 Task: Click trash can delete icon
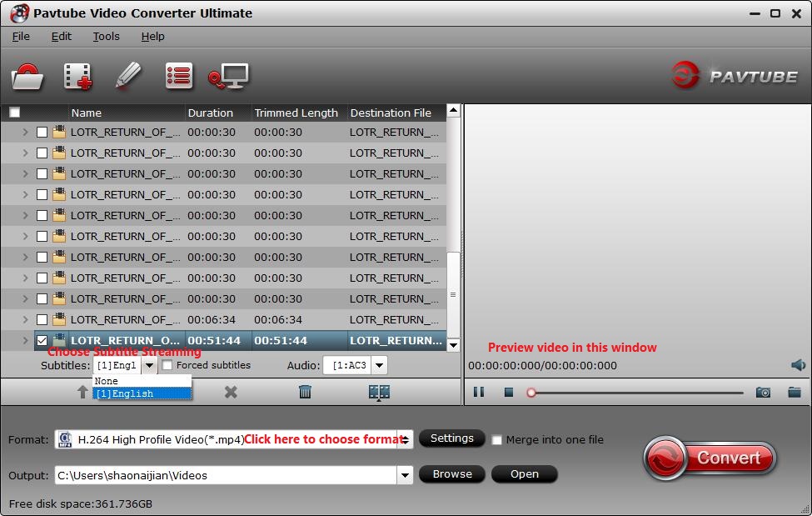coord(305,392)
